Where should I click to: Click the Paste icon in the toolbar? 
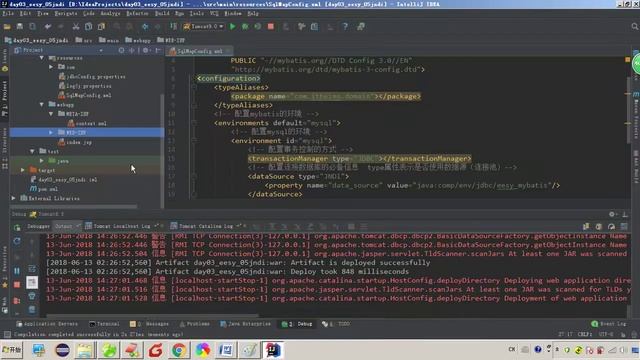pos(101,27)
